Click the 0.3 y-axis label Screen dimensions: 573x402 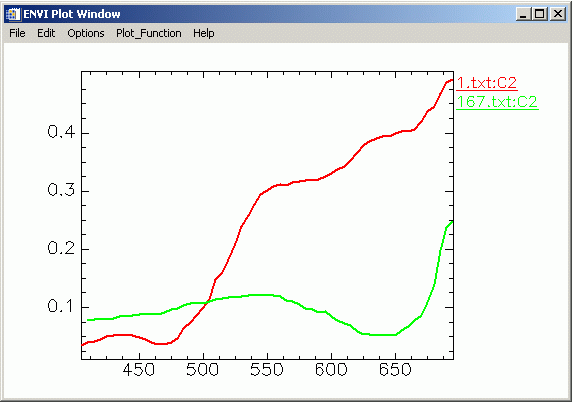click(61, 190)
